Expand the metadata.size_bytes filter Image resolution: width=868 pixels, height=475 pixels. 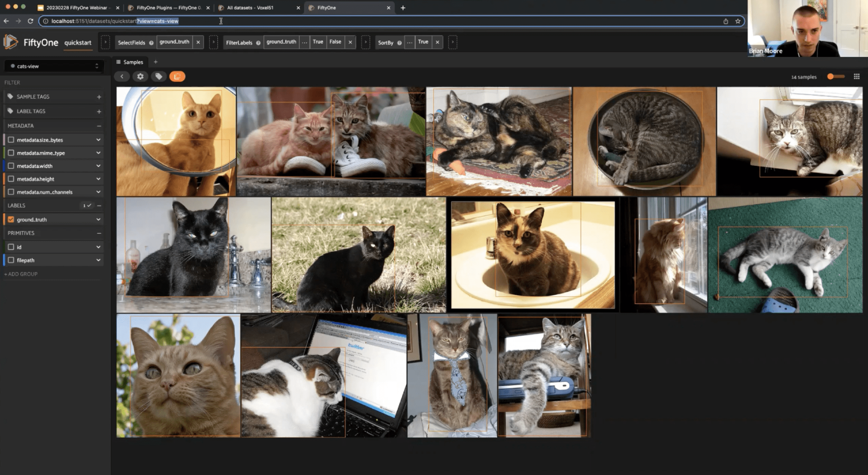pyautogui.click(x=98, y=140)
